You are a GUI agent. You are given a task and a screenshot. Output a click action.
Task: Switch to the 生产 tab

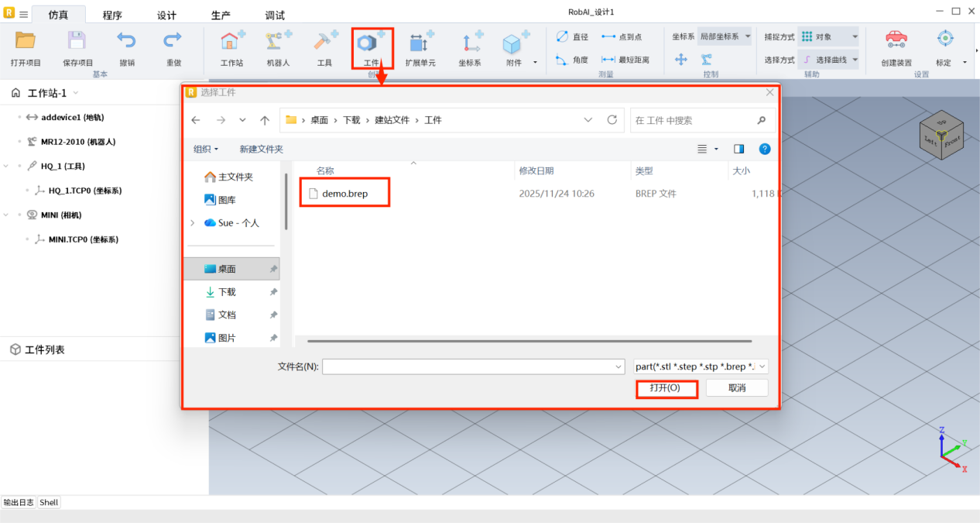click(221, 15)
